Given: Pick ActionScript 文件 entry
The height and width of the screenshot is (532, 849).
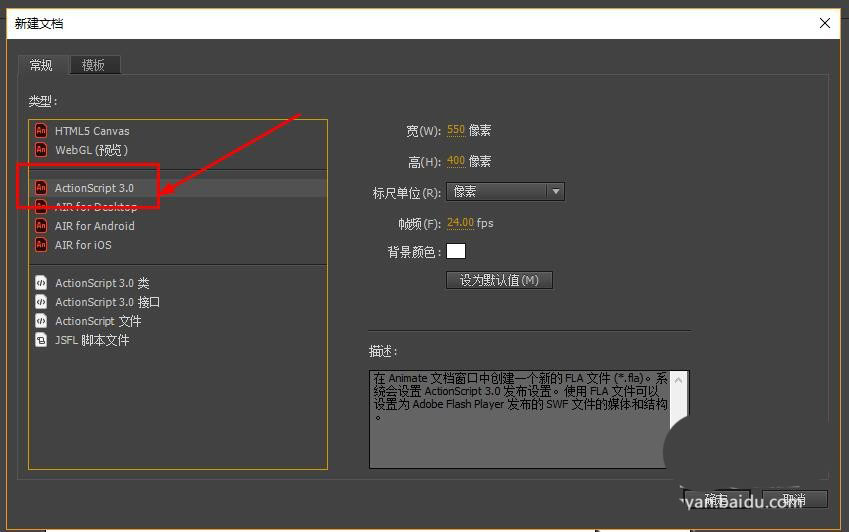Looking at the screenshot, I should pos(178,321).
